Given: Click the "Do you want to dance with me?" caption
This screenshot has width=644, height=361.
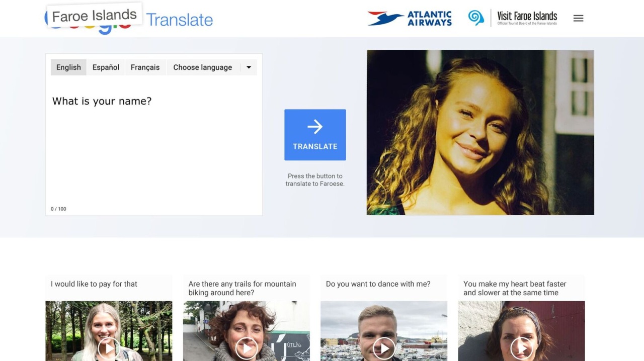Looking at the screenshot, I should [x=378, y=284].
